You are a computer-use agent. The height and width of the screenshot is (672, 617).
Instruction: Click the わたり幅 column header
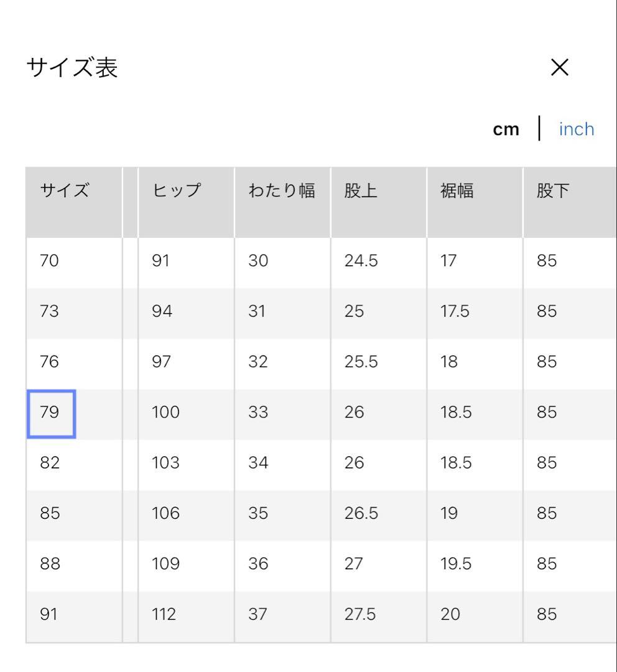[282, 190]
